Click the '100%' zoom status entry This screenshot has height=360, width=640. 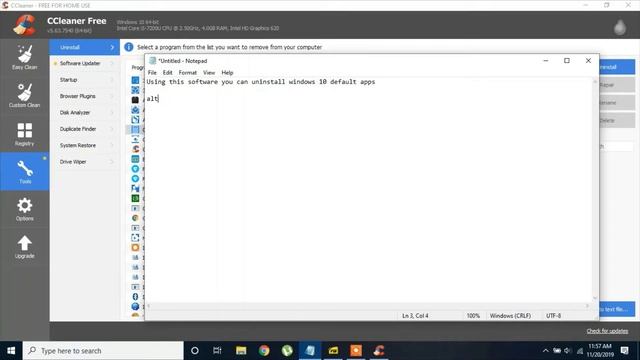(x=473, y=316)
